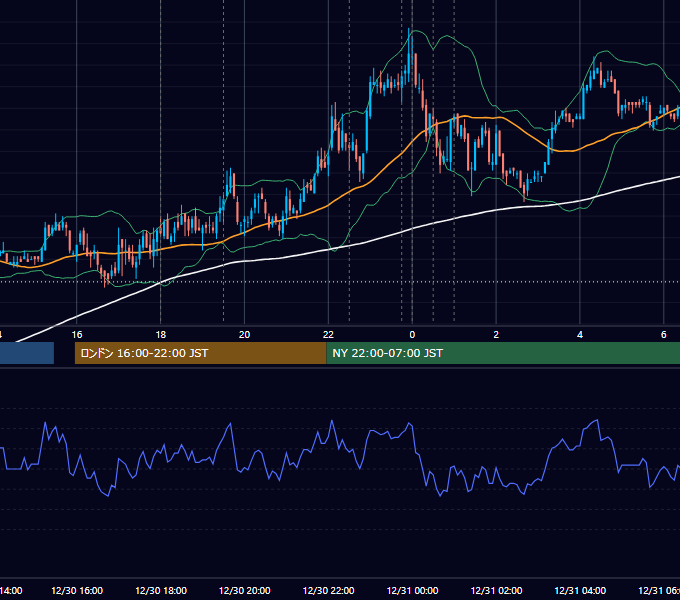
Task: Click the hour label 0 under chart
Action: click(412, 334)
